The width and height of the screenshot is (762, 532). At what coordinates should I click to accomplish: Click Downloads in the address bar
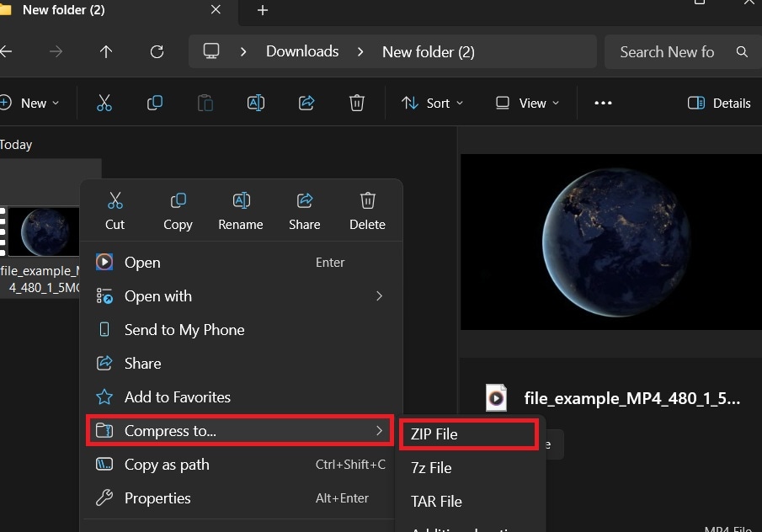coord(302,51)
